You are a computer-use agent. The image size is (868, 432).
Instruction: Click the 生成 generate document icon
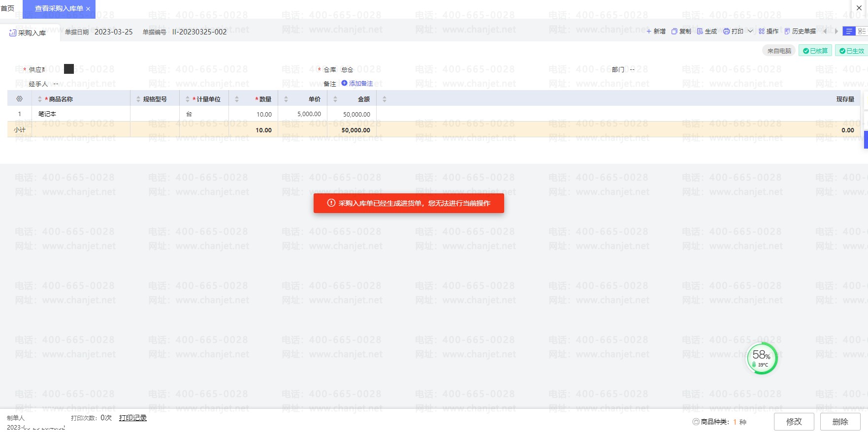(700, 31)
